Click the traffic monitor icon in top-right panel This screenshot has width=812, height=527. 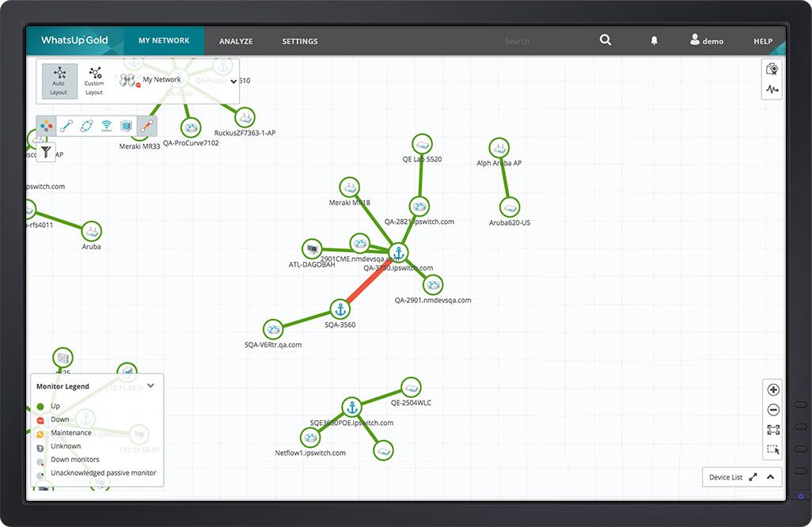[772, 89]
